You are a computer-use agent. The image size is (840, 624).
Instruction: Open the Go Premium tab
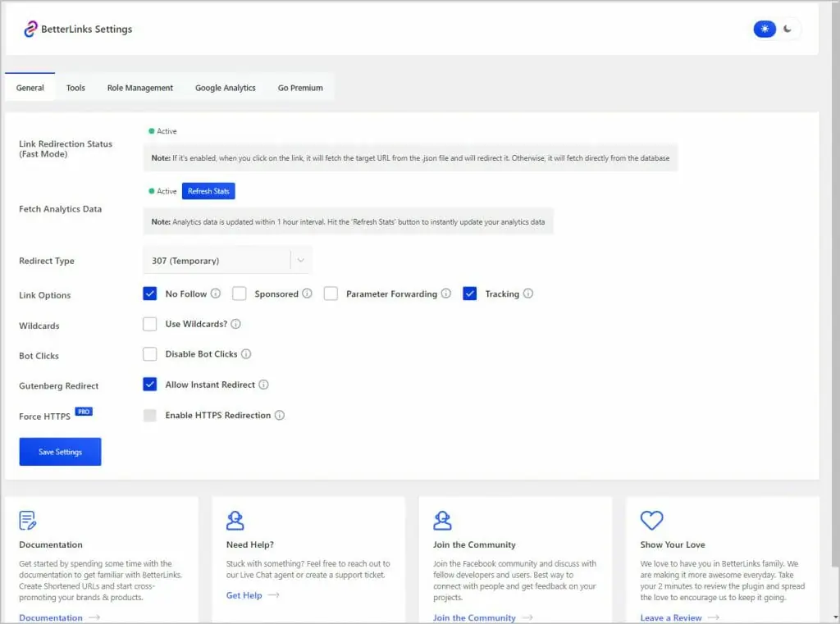[300, 87]
